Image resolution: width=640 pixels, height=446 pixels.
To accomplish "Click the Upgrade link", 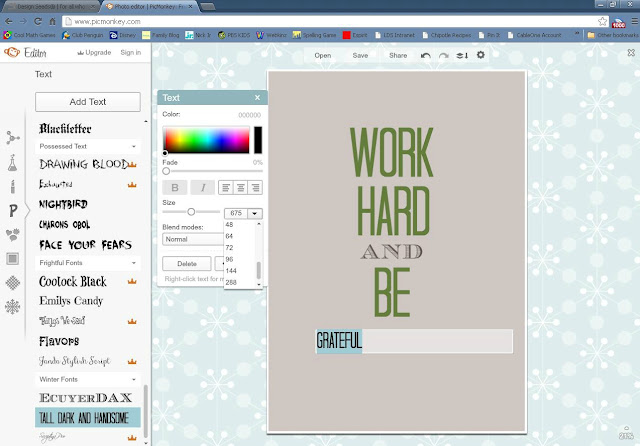I will pyautogui.click(x=95, y=53).
